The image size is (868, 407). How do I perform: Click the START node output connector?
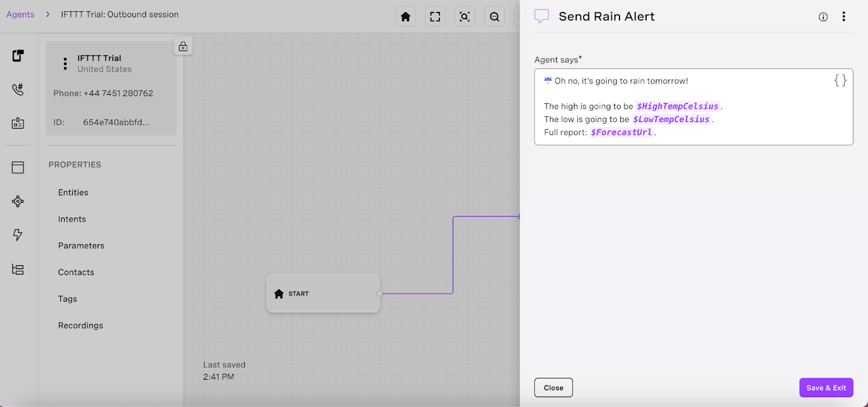click(x=380, y=294)
